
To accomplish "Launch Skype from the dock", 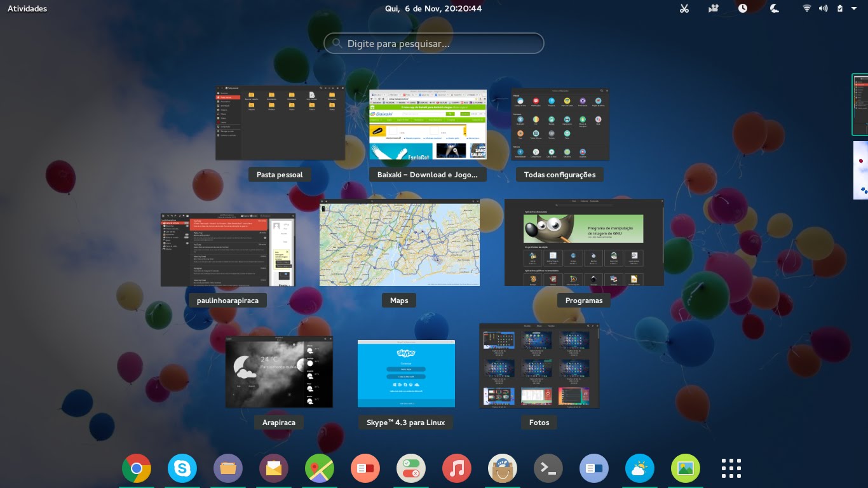I will pos(182,468).
